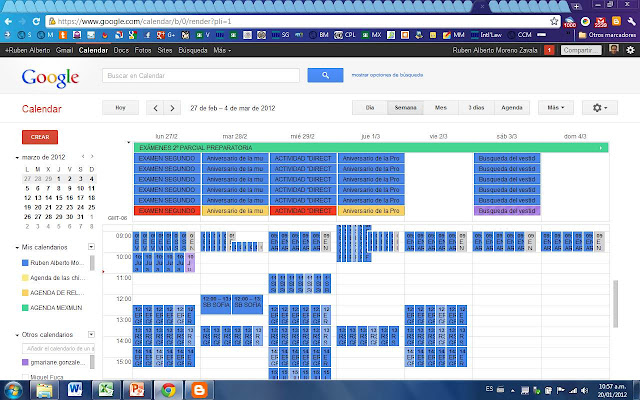Show next month in mini calendar
This screenshot has width=640, height=400.
point(92,157)
